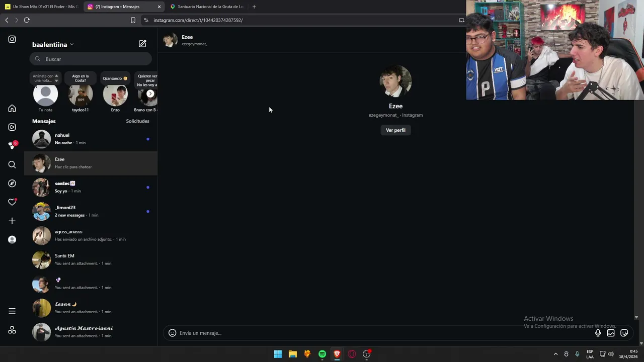This screenshot has width=644, height=362.
Task: Click Ezee large profile picture
Action: coord(395,81)
